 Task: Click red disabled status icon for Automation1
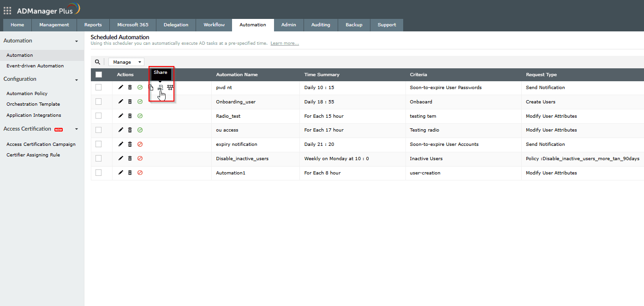click(140, 173)
